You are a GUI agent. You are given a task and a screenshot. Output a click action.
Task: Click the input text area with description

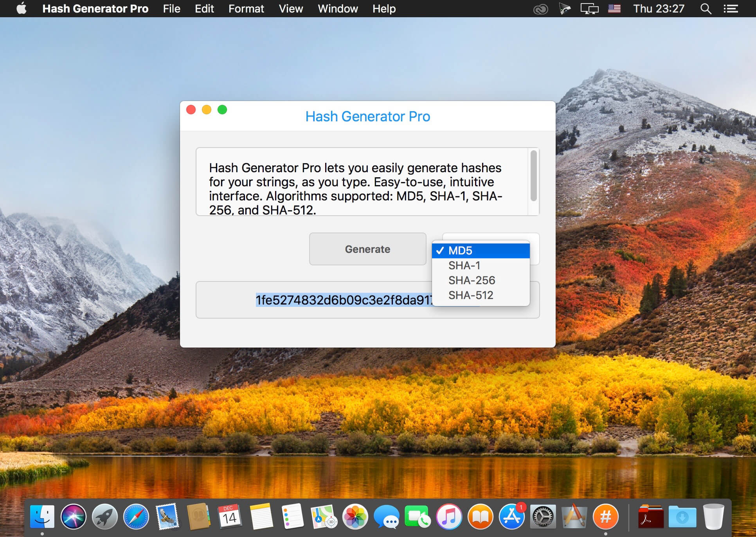point(362,182)
